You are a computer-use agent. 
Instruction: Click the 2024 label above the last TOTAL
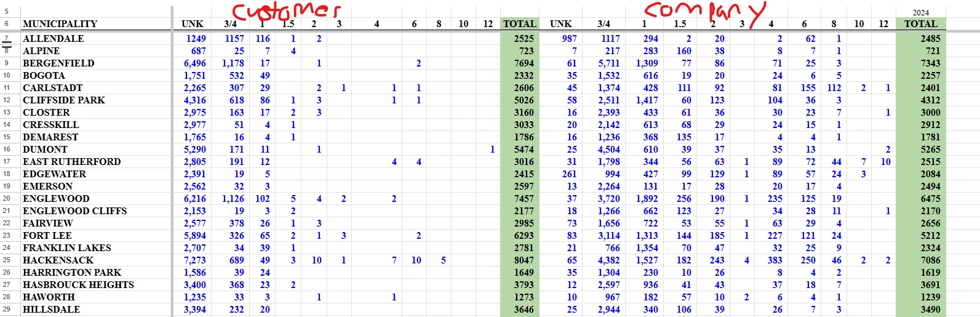(x=920, y=13)
